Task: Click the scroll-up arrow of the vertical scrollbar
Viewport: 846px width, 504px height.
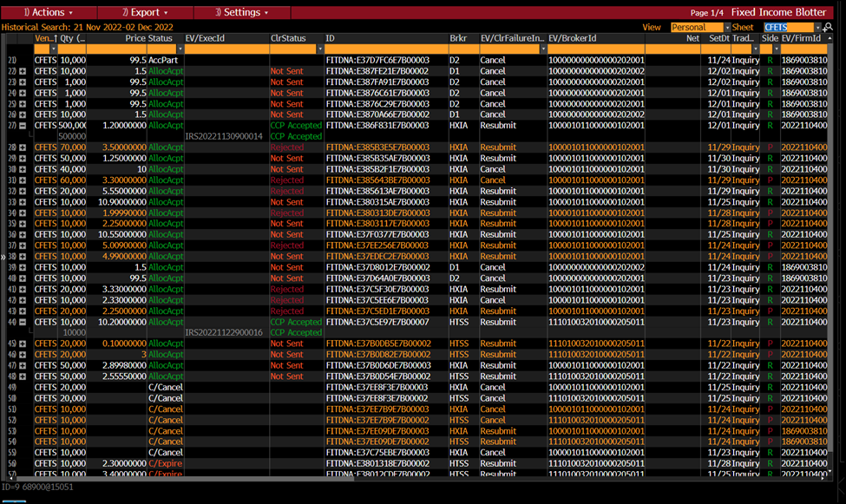Action: [830, 38]
